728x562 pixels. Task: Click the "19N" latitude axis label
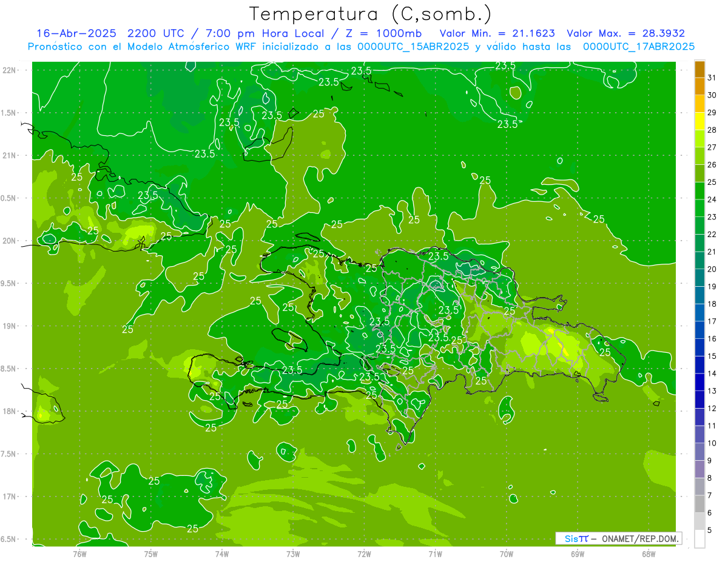click(x=8, y=326)
